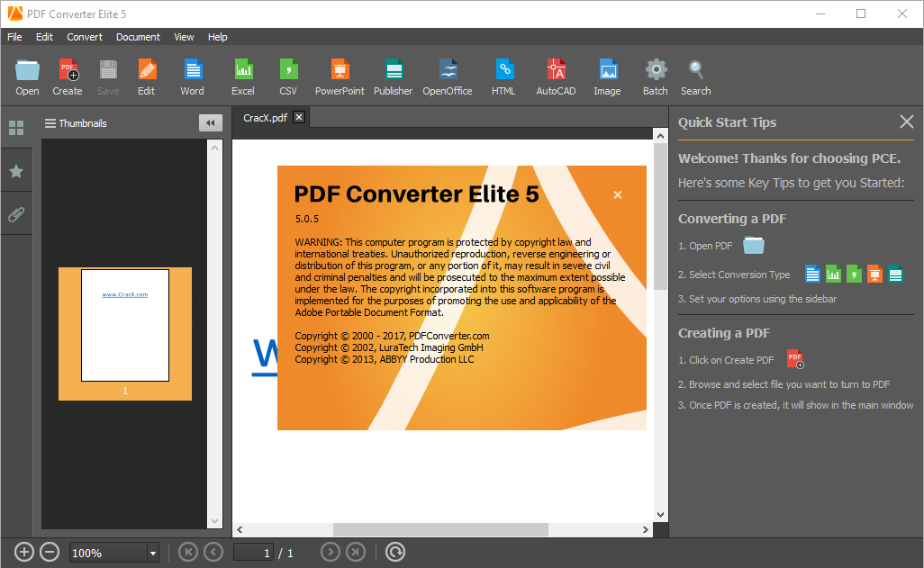Select the CracX.pdf document tab
The width and height of the screenshot is (924, 568).
click(x=265, y=118)
